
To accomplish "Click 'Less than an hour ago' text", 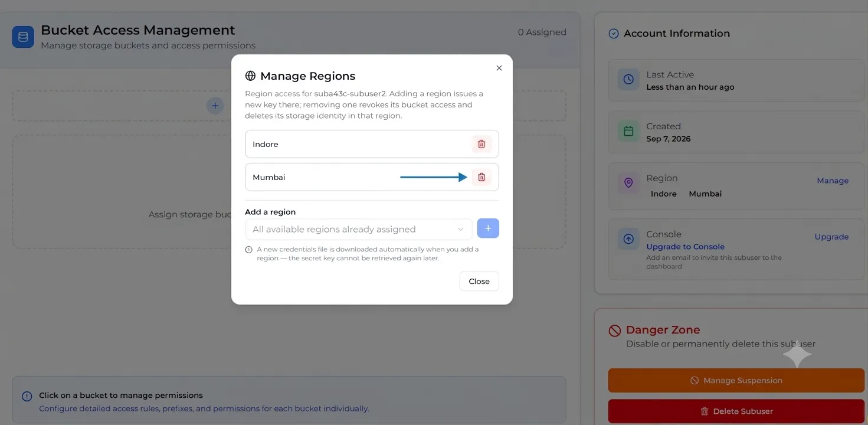I will pos(690,87).
